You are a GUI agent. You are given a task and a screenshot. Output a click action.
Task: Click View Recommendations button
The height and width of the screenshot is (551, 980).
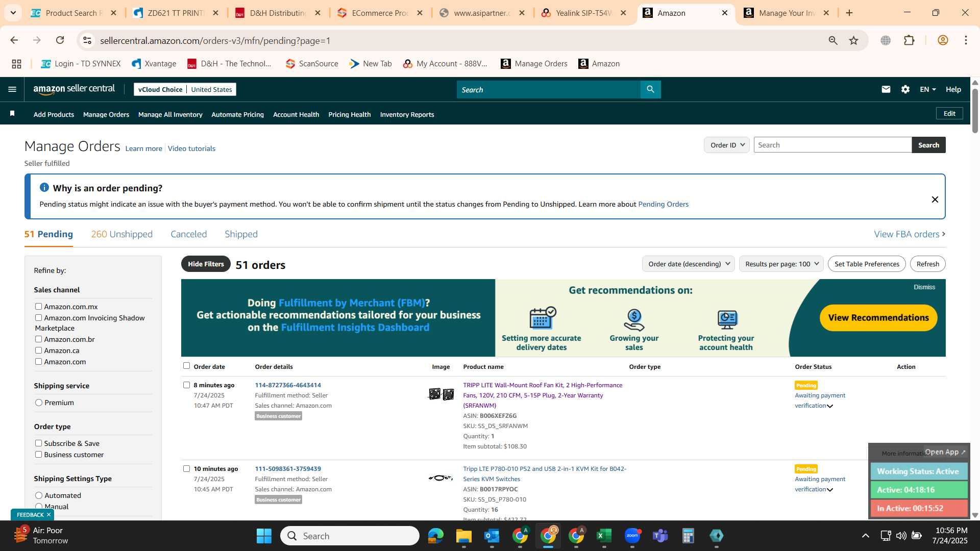(x=878, y=317)
